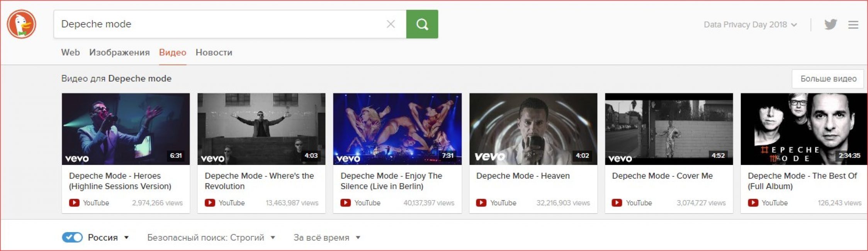Play the Heroes video thumbnail
Image resolution: width=868 pixels, height=251 pixels.
[126, 129]
